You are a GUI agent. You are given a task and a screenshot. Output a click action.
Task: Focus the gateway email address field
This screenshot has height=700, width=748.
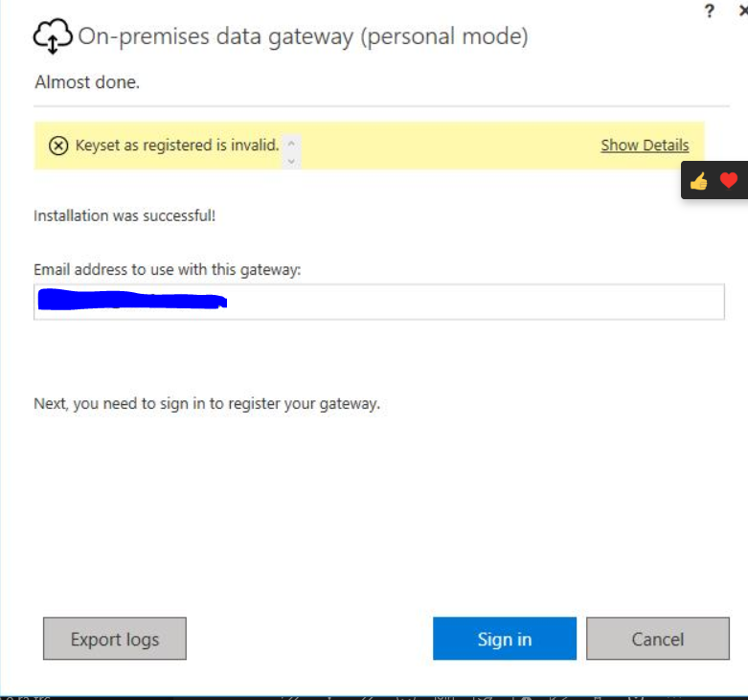click(479, 302)
